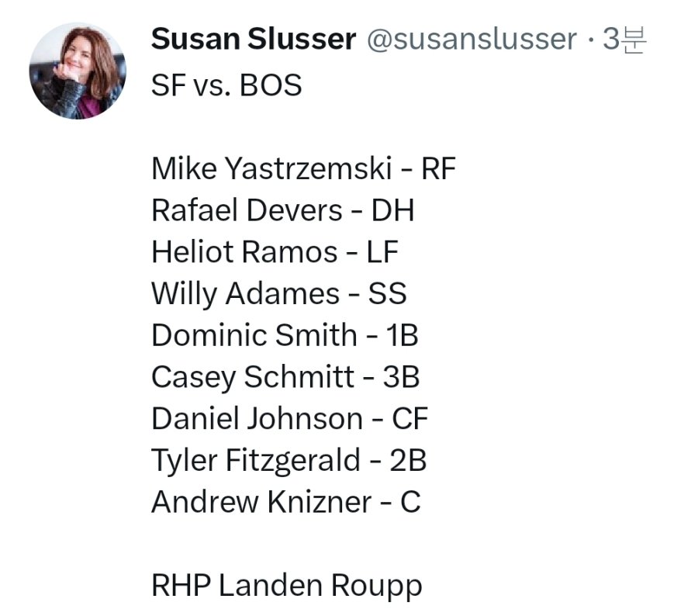Click the RF position beside Yastrzemski
This screenshot has width=698, height=616.
tap(438, 168)
